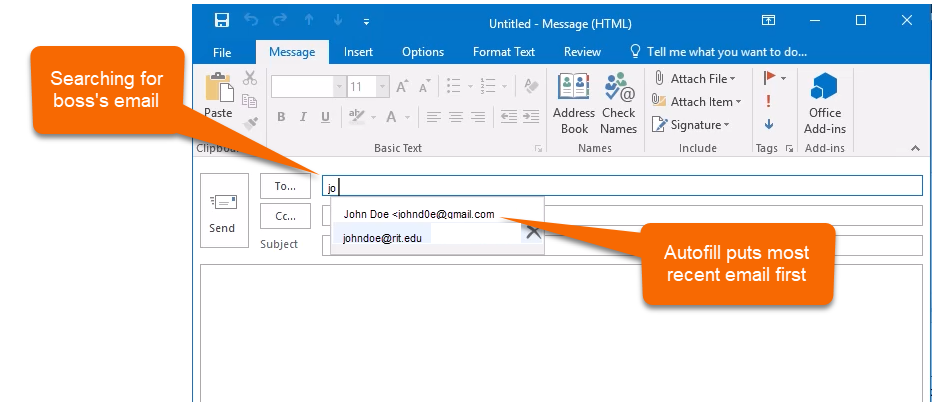Click the To... button

click(286, 186)
